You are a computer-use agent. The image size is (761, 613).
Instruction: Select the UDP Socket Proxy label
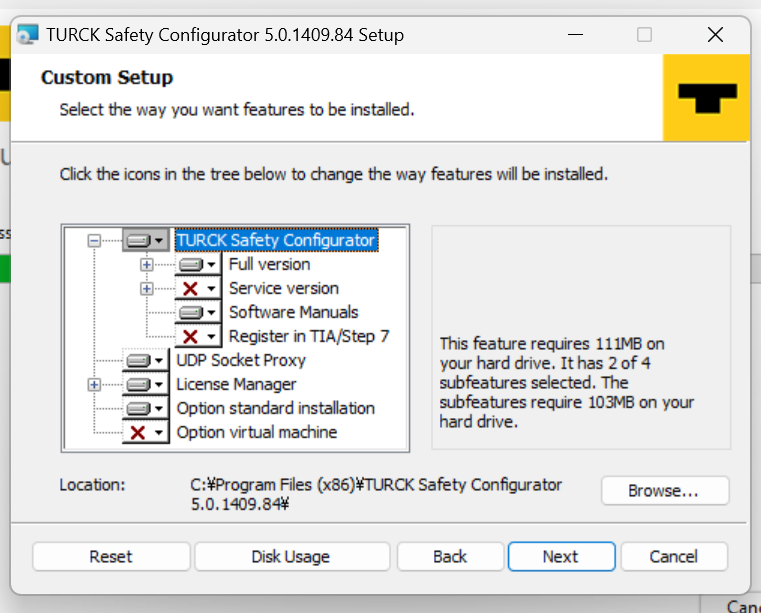tap(241, 361)
